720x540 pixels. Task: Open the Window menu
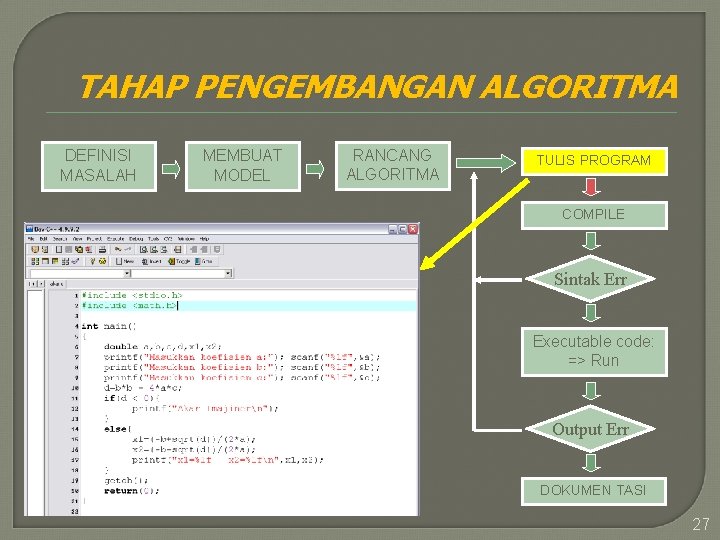[x=186, y=239]
